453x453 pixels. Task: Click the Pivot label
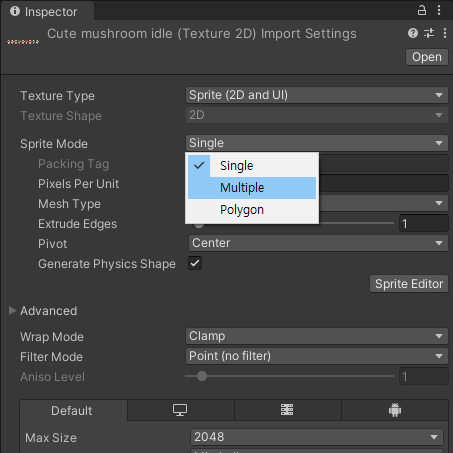52,244
